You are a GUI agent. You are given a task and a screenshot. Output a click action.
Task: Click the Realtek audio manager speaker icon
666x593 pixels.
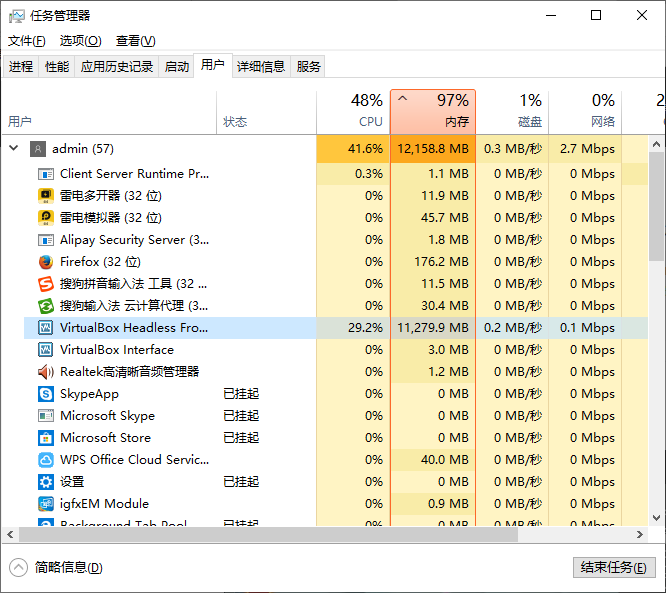click(x=45, y=372)
